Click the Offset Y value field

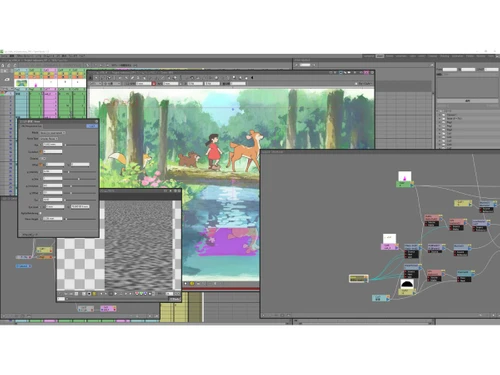(80, 165)
